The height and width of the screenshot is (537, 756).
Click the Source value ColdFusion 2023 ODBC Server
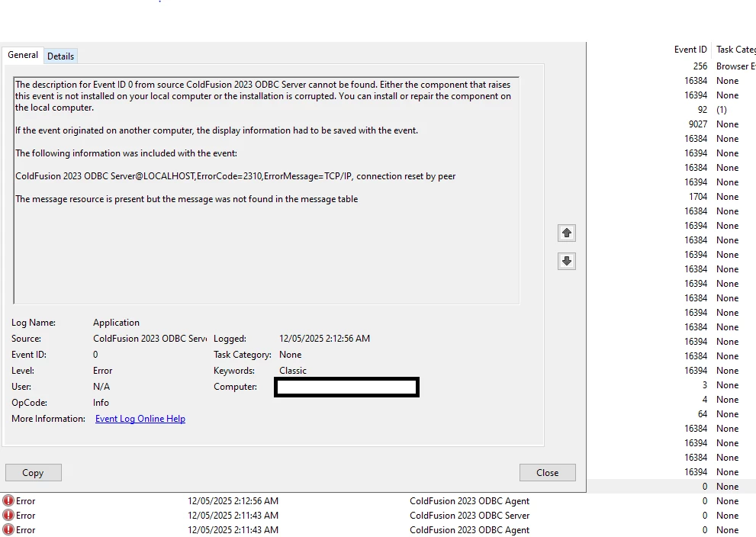150,339
